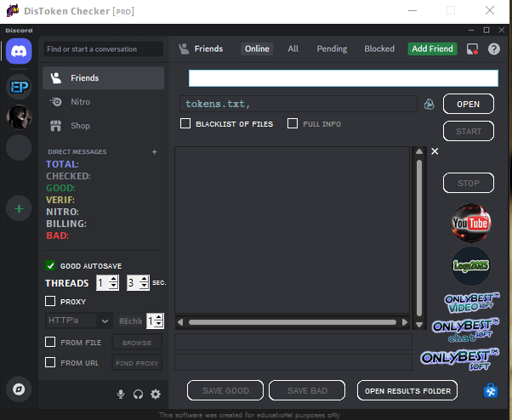The image size is (512, 420).
Task: Click the OnlyBest Soft logo
Action: pos(460,359)
